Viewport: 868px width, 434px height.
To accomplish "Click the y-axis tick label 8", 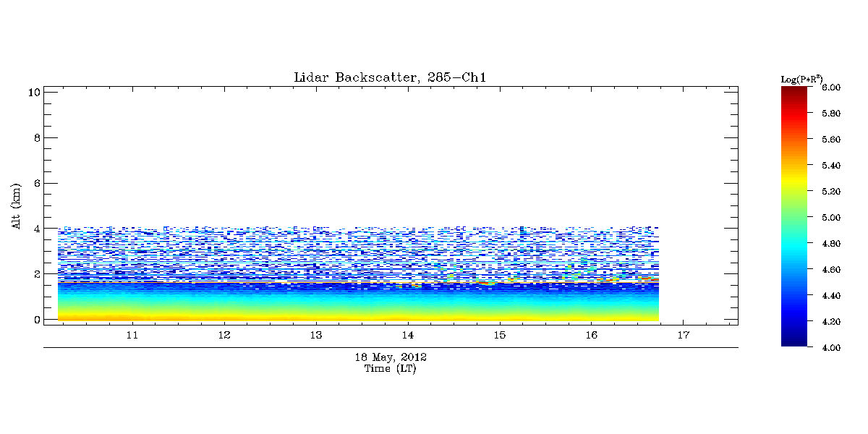I will pyautogui.click(x=35, y=137).
